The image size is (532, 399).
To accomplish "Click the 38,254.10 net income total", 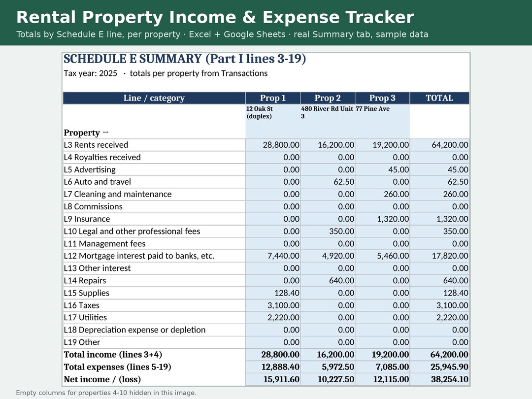I will (x=439, y=379).
